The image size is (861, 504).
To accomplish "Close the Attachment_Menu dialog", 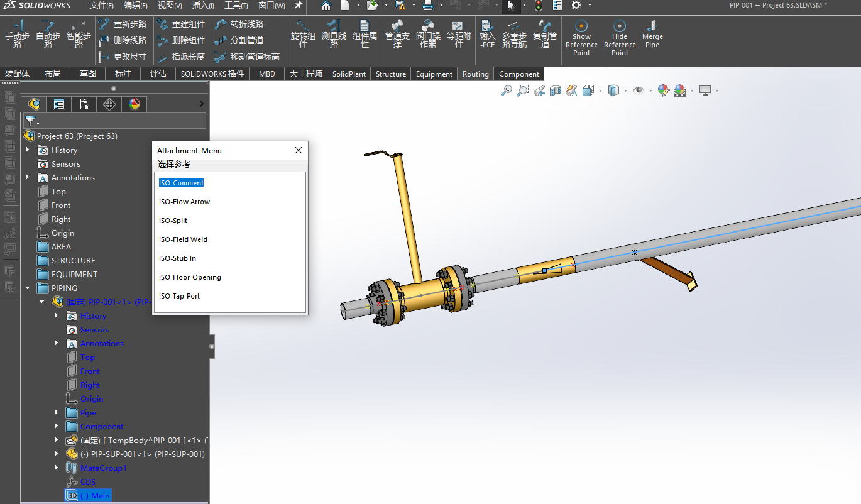I will tap(299, 150).
